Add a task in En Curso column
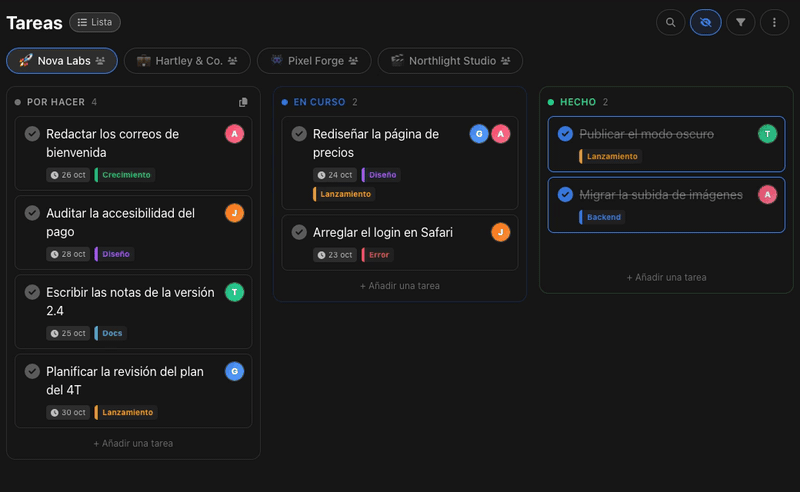Viewport: 800px width, 492px height. pyautogui.click(x=399, y=286)
